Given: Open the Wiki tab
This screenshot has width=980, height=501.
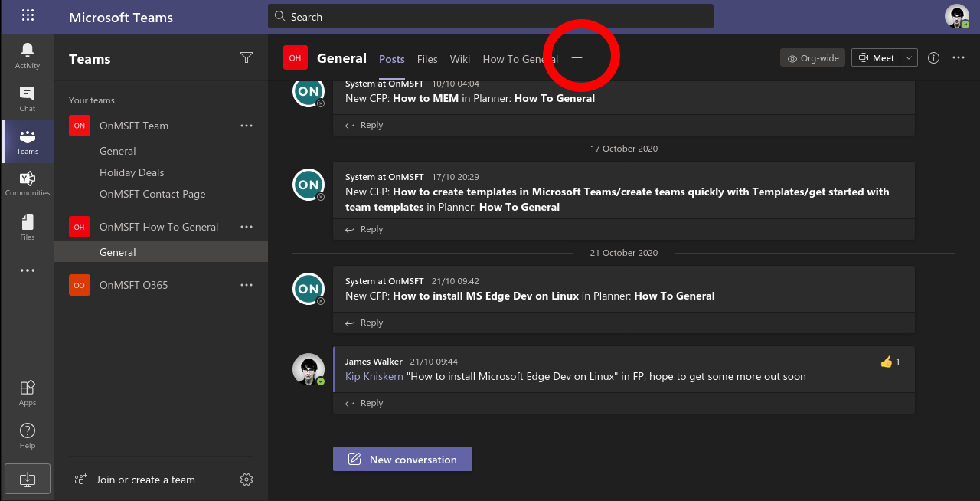Looking at the screenshot, I should click(x=460, y=59).
